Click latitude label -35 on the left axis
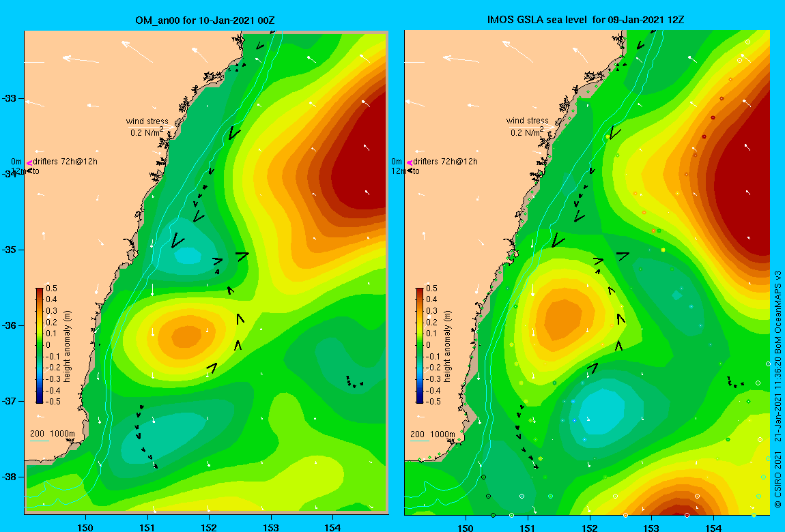The height and width of the screenshot is (532, 785). 9,250
